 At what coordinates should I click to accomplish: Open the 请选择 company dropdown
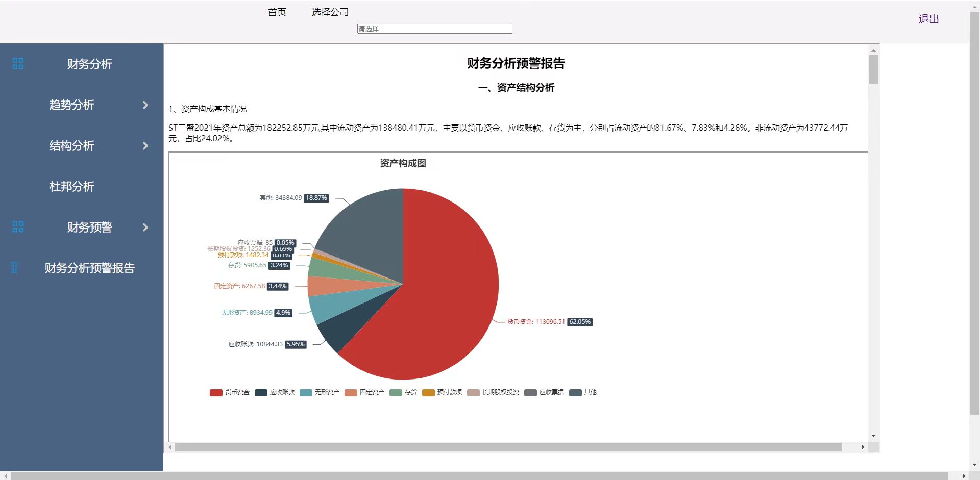point(434,29)
